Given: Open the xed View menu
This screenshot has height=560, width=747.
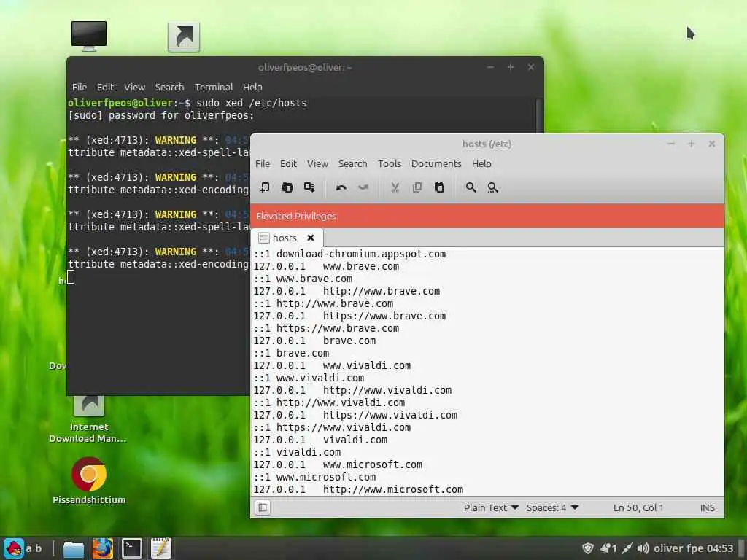Looking at the screenshot, I should pyautogui.click(x=317, y=163).
